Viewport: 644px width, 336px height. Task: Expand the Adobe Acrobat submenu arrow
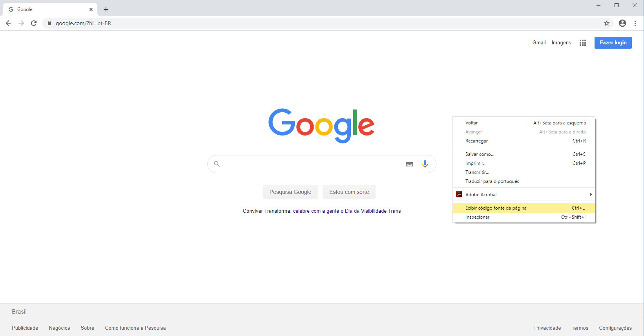(591, 194)
